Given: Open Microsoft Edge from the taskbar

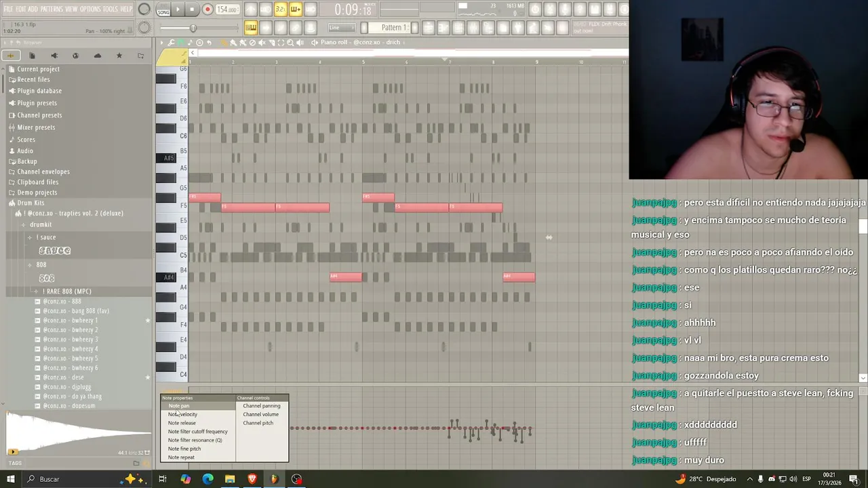Looking at the screenshot, I should pyautogui.click(x=208, y=479).
